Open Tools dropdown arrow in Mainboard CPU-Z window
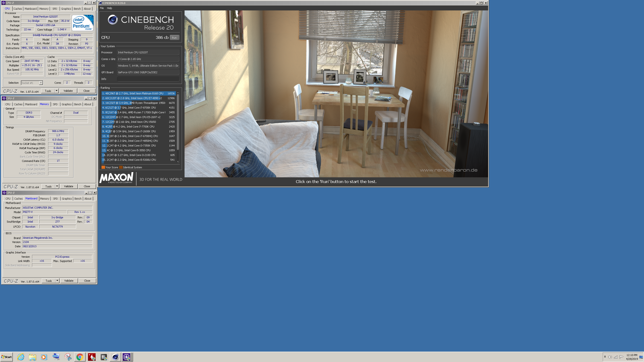The image size is (644, 362). point(57,280)
